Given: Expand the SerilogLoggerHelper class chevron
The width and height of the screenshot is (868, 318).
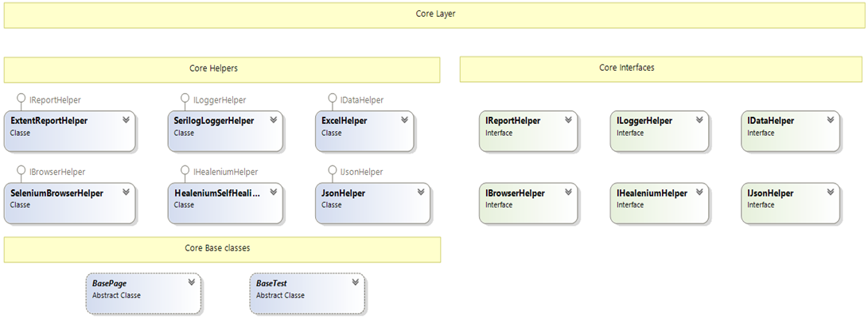Looking at the screenshot, I should point(274,119).
